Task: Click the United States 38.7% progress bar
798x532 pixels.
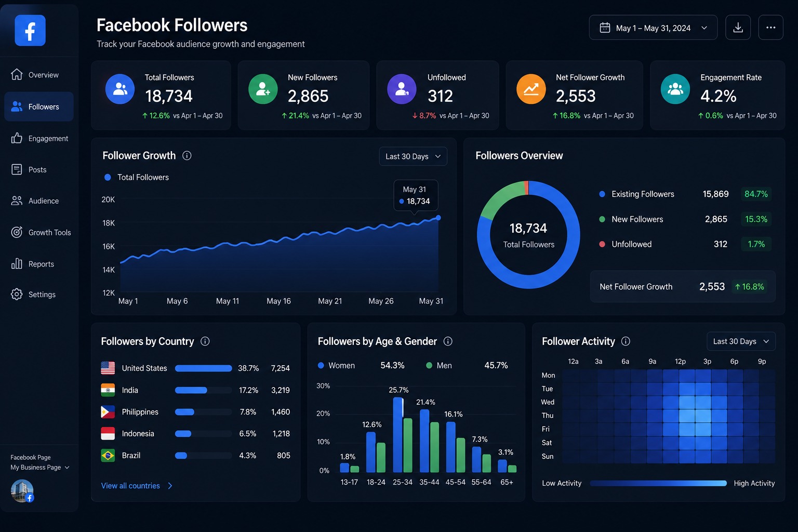Action: (x=204, y=368)
